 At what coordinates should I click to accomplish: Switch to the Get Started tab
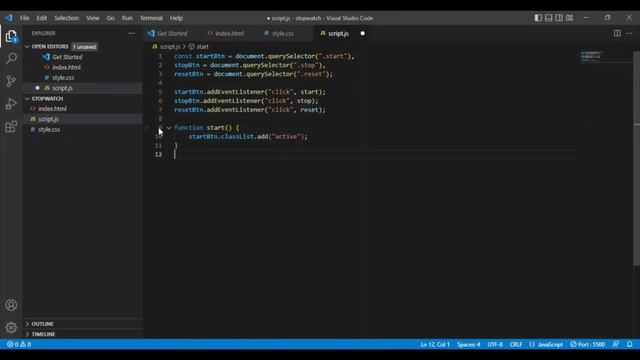click(172, 33)
